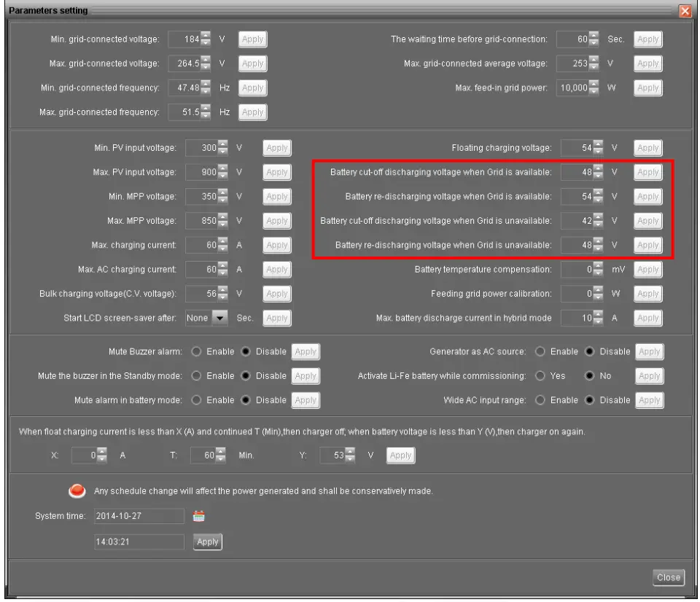This screenshot has height=602, width=700.
Task: Apply Battery cut-off discharging voltage when Grid available
Action: tap(648, 172)
